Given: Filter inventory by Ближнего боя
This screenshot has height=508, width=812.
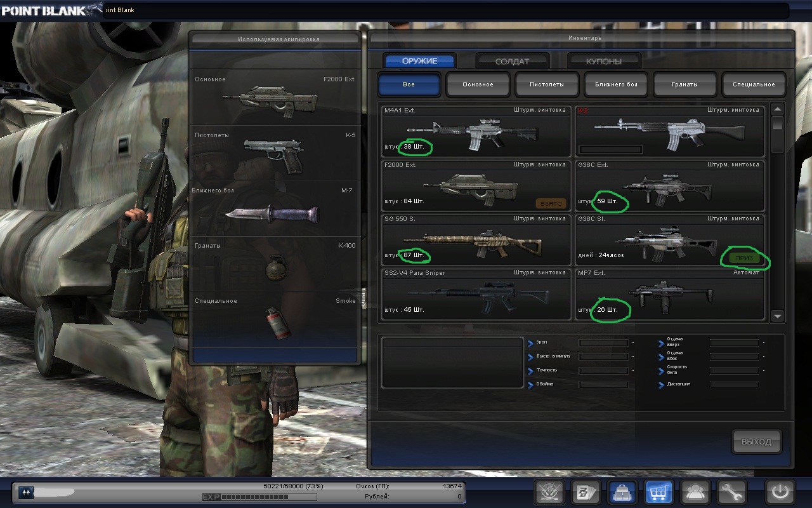Looking at the screenshot, I should [x=616, y=84].
